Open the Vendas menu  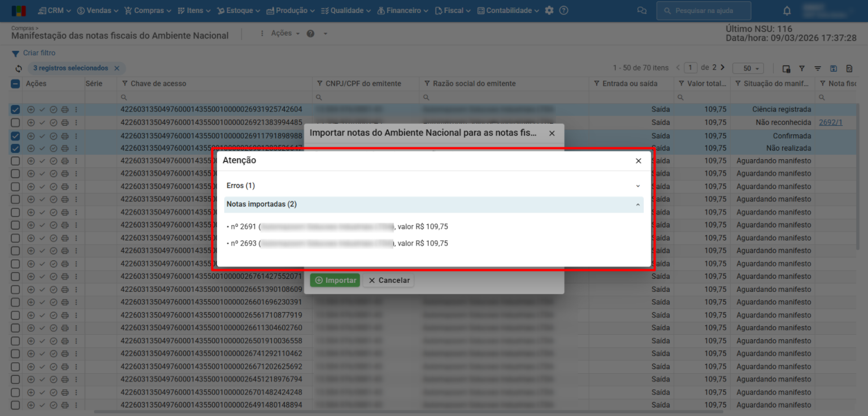coord(98,11)
